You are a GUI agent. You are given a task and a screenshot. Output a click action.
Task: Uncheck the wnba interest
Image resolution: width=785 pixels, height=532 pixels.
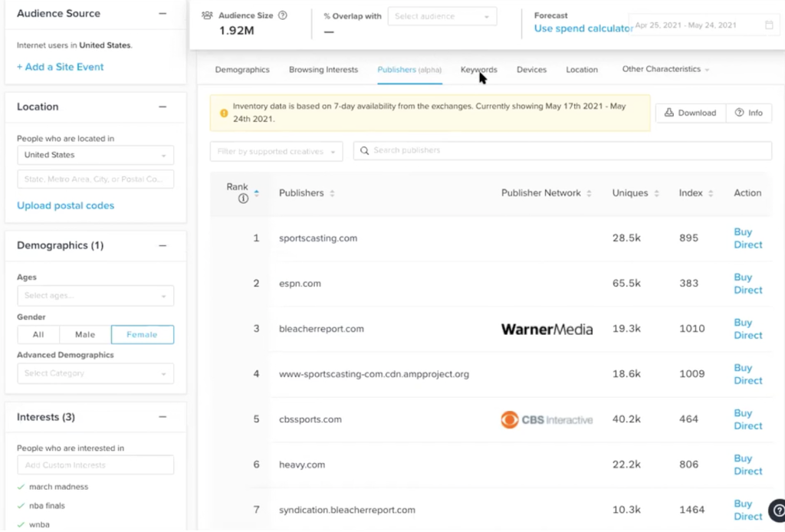[21, 525]
